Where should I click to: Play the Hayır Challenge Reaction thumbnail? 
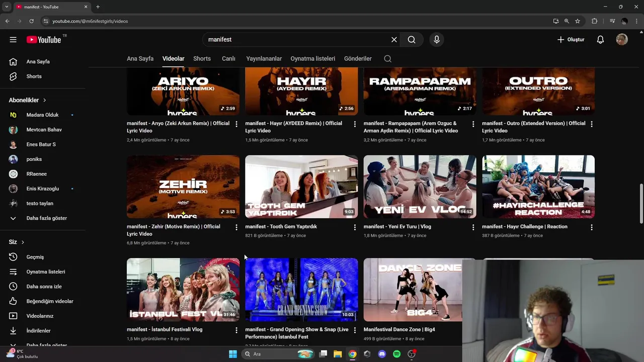tap(538, 187)
